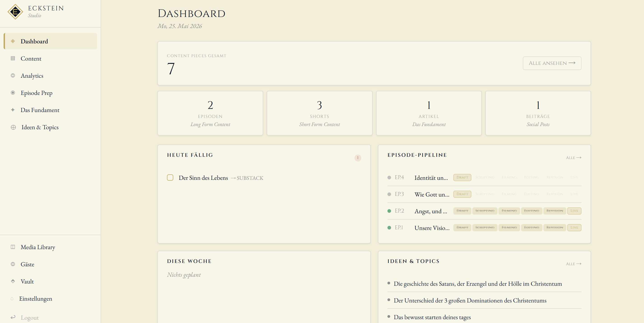The image size is (644, 323).
Task: Open the Beiträge Social Posts card
Action: point(538,113)
